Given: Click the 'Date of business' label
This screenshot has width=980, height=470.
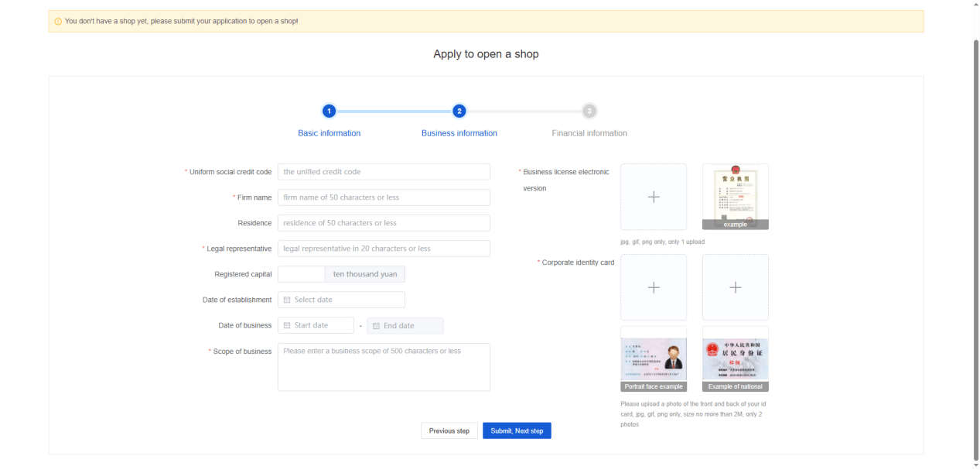Looking at the screenshot, I should click(245, 326).
